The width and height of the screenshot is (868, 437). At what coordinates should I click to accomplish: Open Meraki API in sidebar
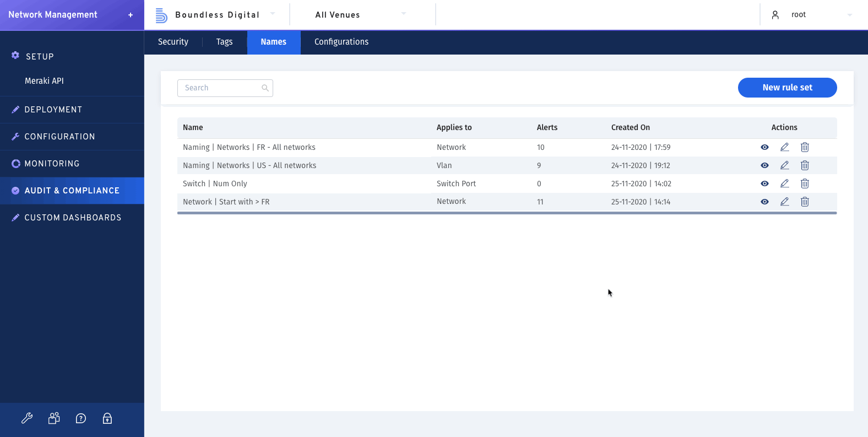pyautogui.click(x=44, y=81)
